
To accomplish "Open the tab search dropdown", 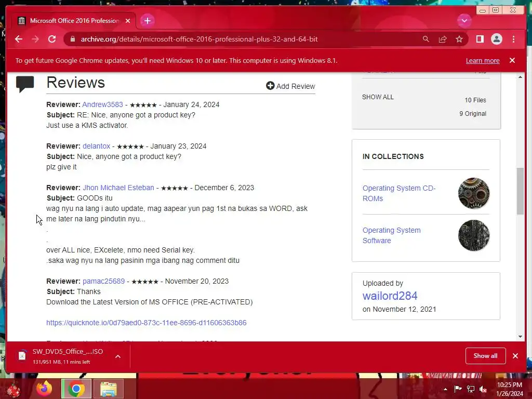I will tap(464, 21).
